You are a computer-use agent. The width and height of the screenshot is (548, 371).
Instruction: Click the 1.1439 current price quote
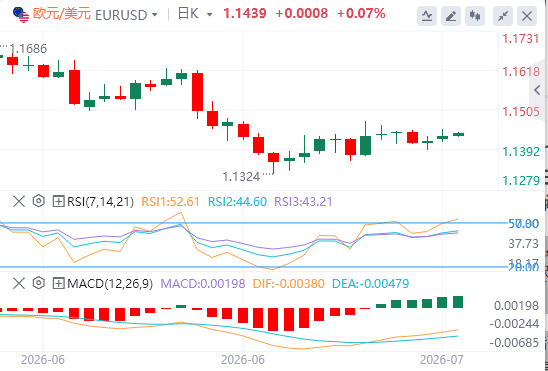tap(245, 14)
